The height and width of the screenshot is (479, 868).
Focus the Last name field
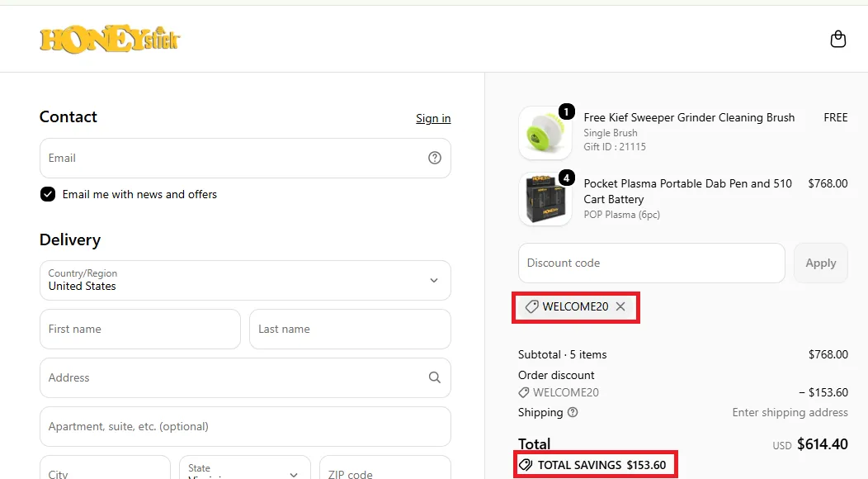point(350,329)
